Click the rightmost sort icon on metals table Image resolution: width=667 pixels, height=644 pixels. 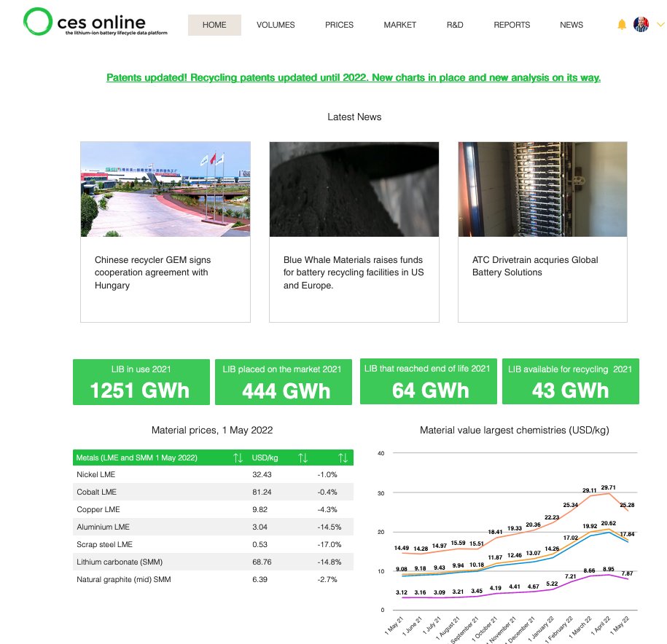pyautogui.click(x=344, y=458)
